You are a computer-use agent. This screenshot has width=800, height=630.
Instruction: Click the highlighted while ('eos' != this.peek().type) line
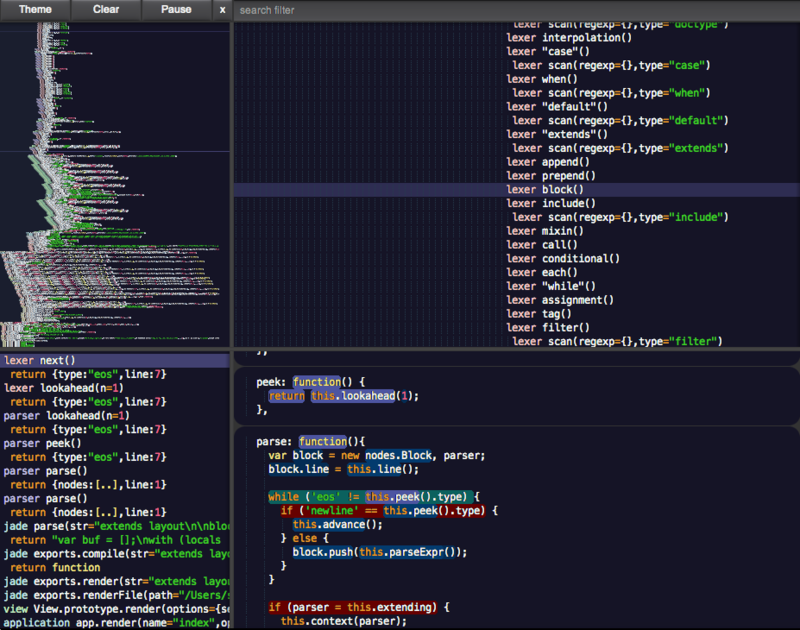pos(374,496)
